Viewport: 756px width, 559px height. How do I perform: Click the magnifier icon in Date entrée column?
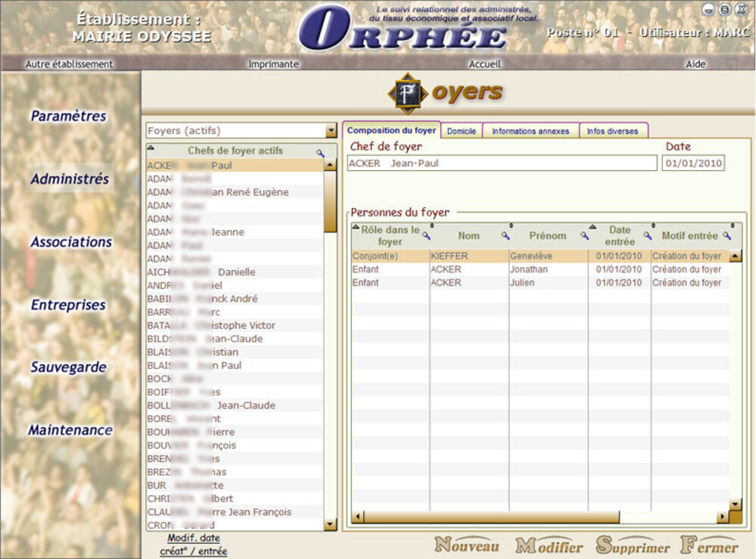pos(647,236)
